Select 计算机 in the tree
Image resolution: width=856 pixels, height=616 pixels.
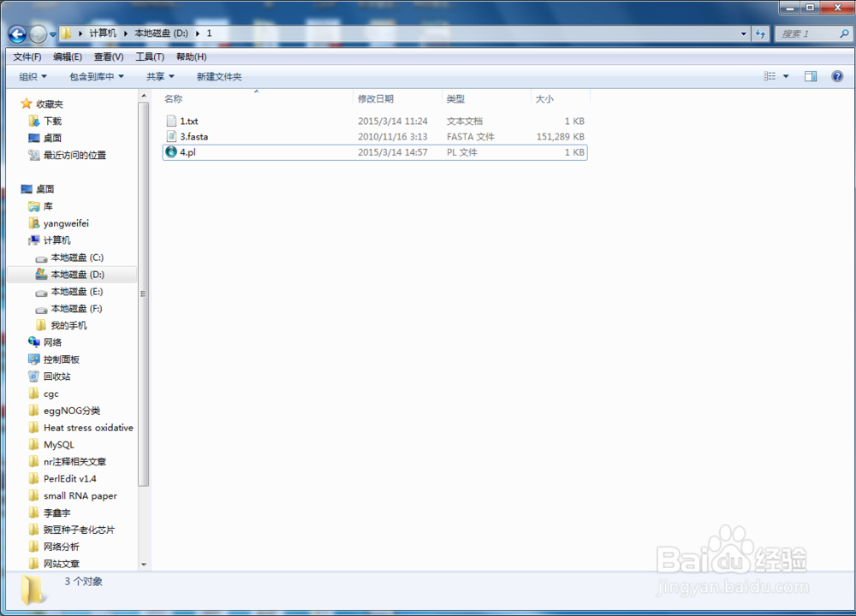tap(56, 240)
